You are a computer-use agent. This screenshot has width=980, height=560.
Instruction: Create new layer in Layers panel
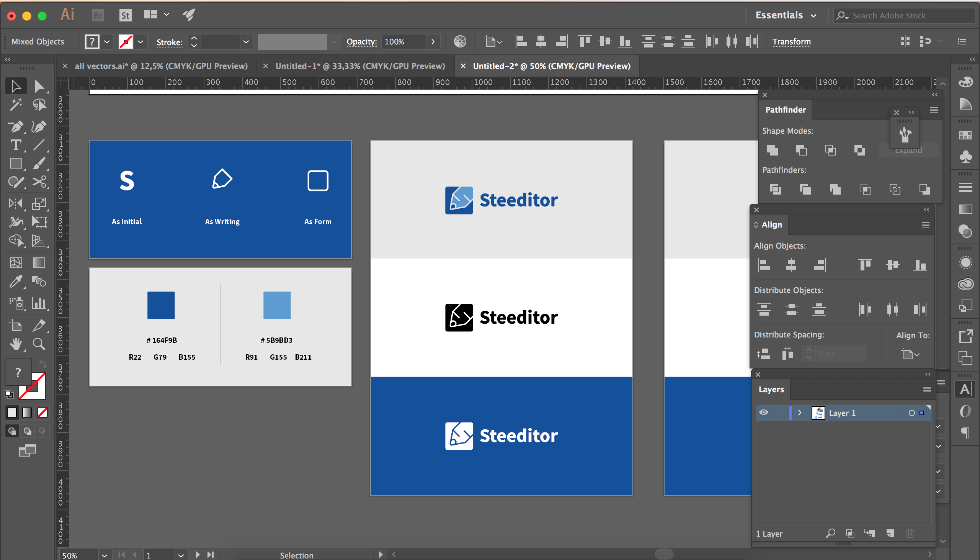890,534
